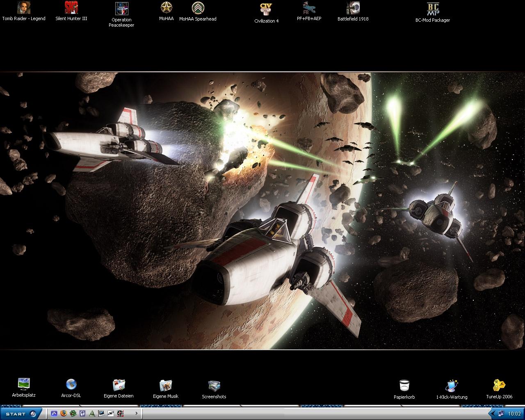
Task: Open the TuneUp 2006 icon
Action: coord(499,389)
